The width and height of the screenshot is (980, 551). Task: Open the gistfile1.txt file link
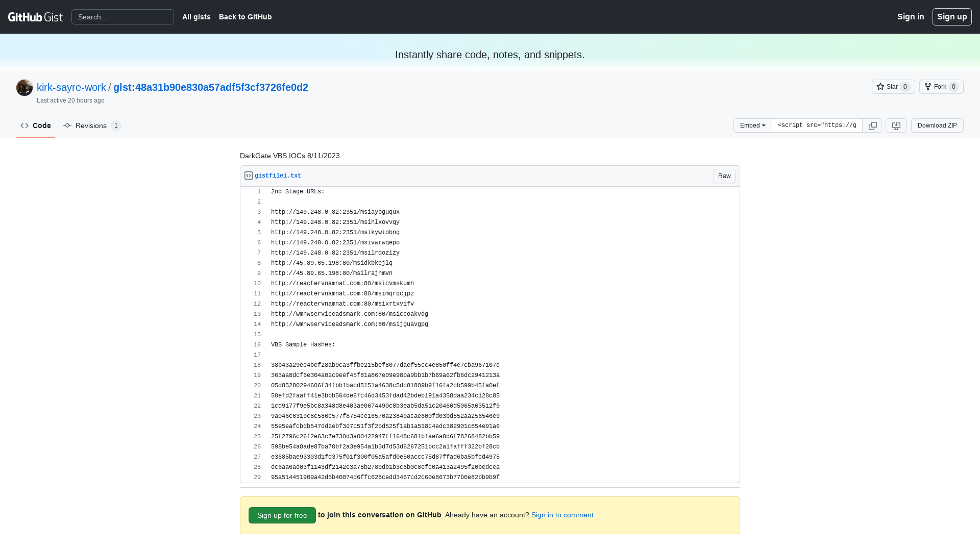click(x=278, y=176)
